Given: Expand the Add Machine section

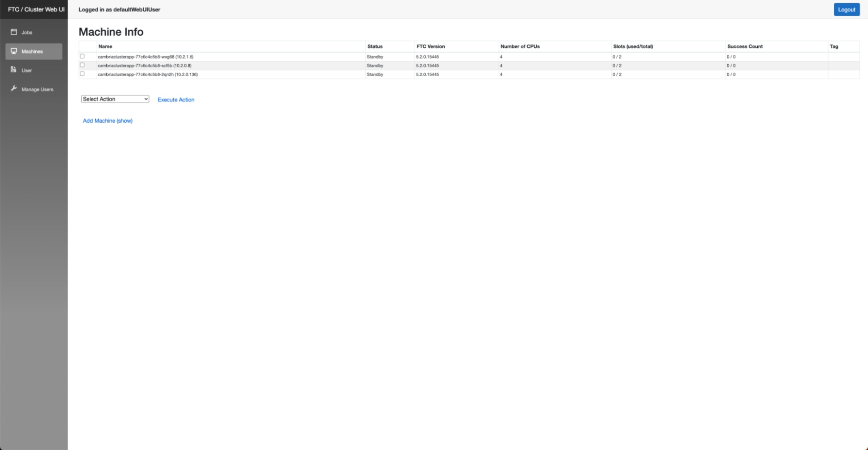Looking at the screenshot, I should (x=107, y=121).
